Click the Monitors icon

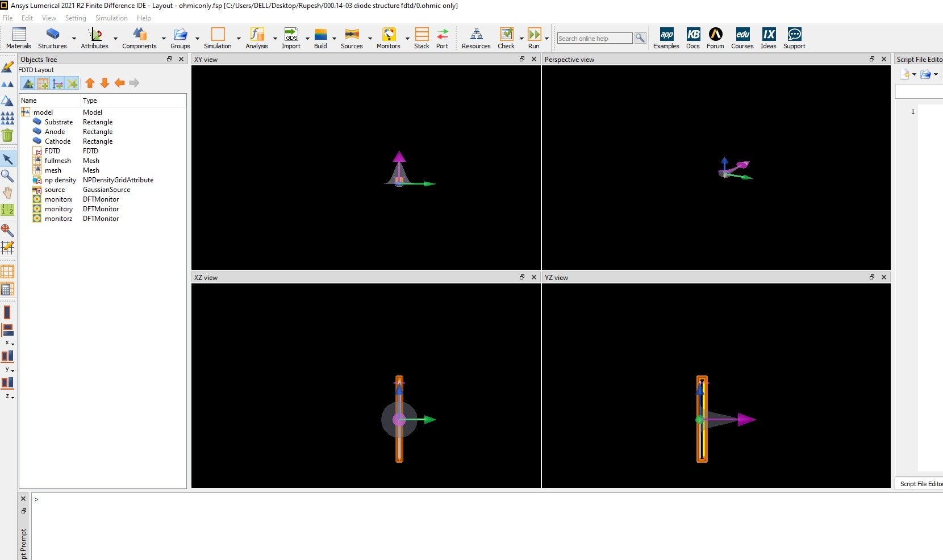388,38
